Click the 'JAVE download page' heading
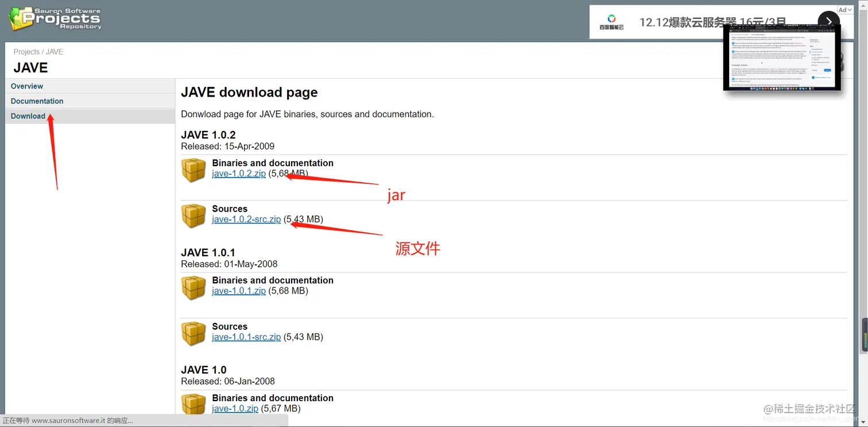This screenshot has height=427, width=868. (249, 93)
